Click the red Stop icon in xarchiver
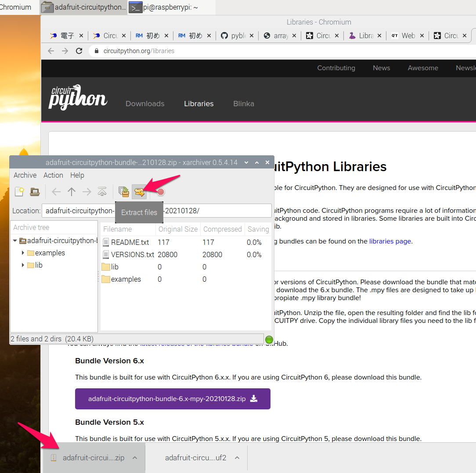 161,192
